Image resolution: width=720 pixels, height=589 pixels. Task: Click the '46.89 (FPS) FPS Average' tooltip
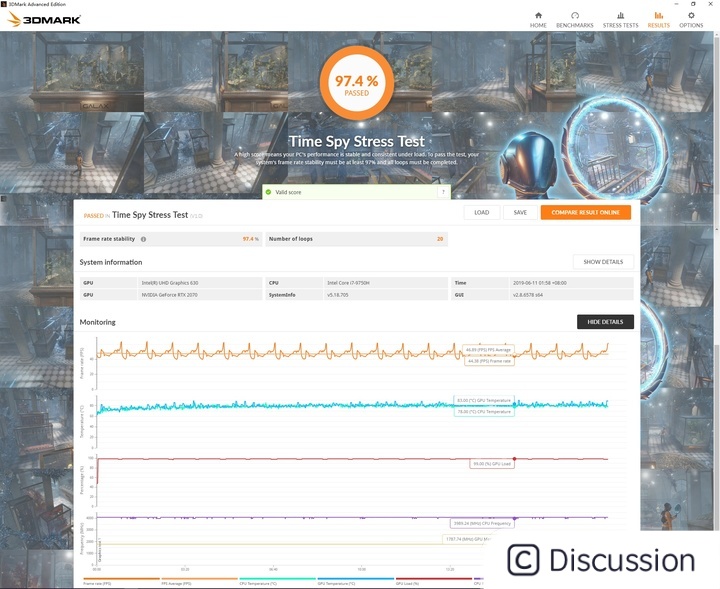[x=488, y=349]
